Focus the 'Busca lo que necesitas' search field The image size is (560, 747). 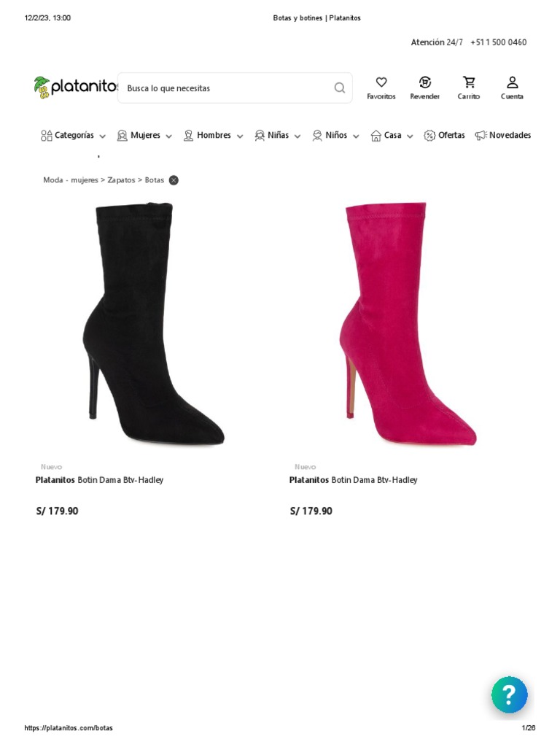[235, 88]
